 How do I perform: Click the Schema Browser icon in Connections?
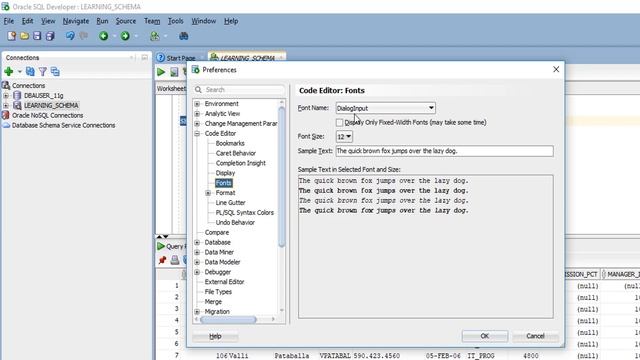coord(55,72)
